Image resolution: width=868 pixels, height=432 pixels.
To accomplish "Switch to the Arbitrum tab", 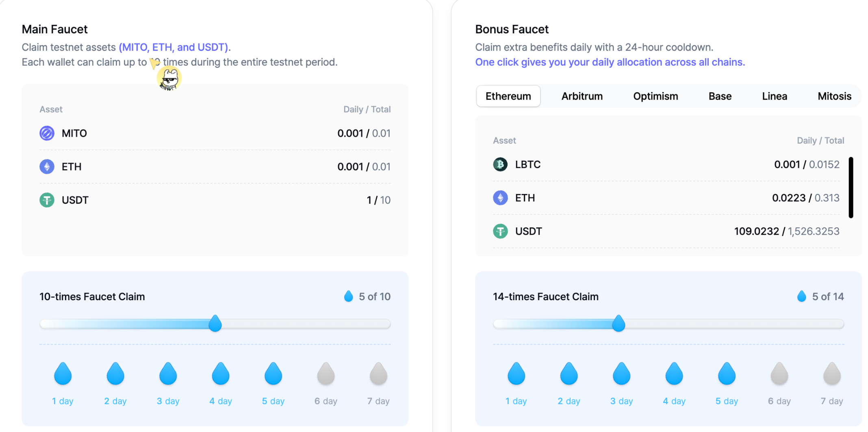I will pos(582,96).
